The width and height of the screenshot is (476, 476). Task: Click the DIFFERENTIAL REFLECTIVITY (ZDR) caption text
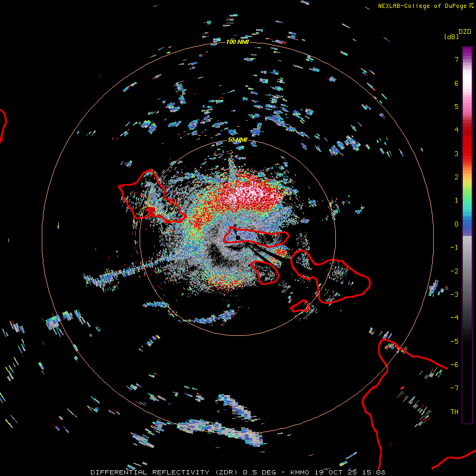tap(164, 472)
